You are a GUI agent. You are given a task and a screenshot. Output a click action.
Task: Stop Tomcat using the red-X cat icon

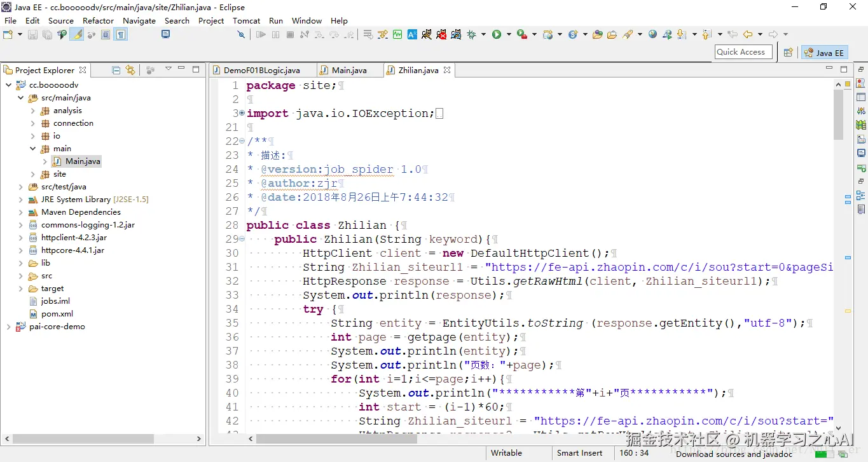441,34
